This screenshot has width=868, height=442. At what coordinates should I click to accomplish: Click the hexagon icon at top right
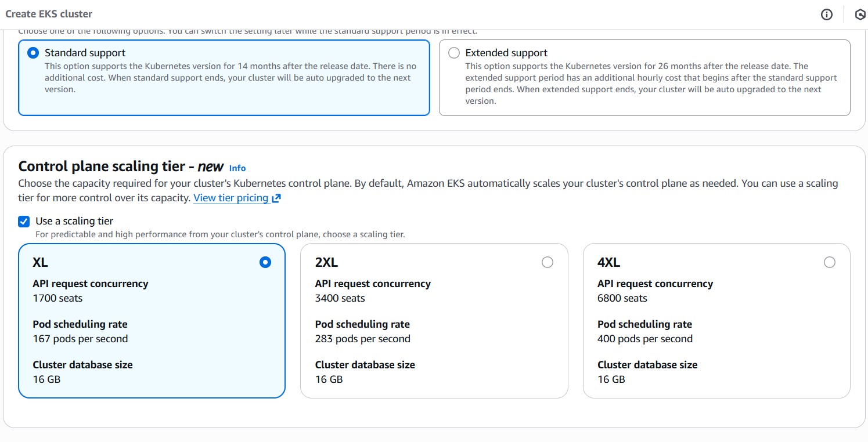(860, 15)
